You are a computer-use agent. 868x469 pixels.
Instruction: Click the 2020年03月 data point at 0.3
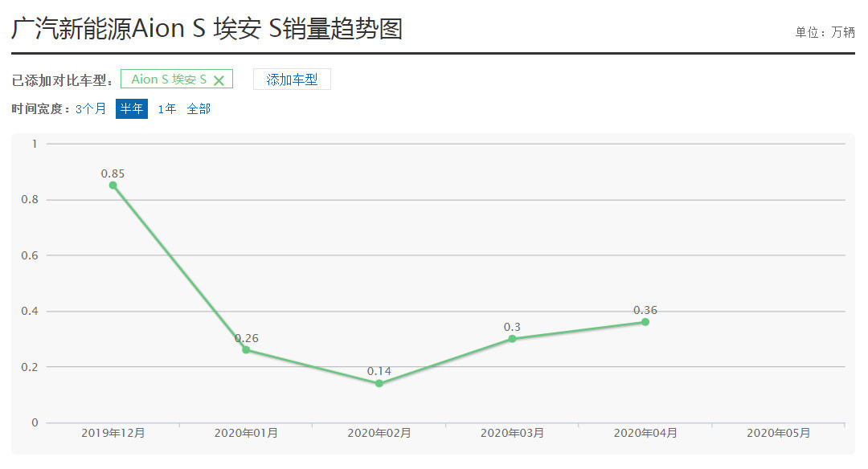click(512, 338)
